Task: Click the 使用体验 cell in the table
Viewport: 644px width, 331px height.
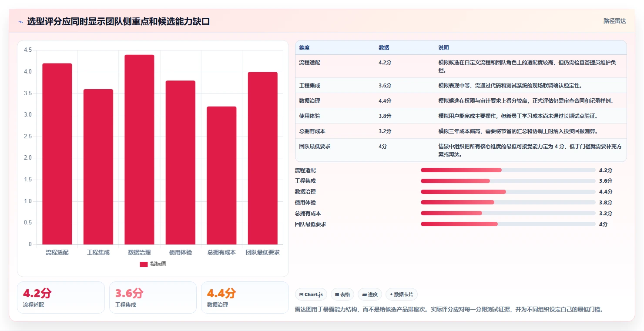Action: tap(309, 116)
